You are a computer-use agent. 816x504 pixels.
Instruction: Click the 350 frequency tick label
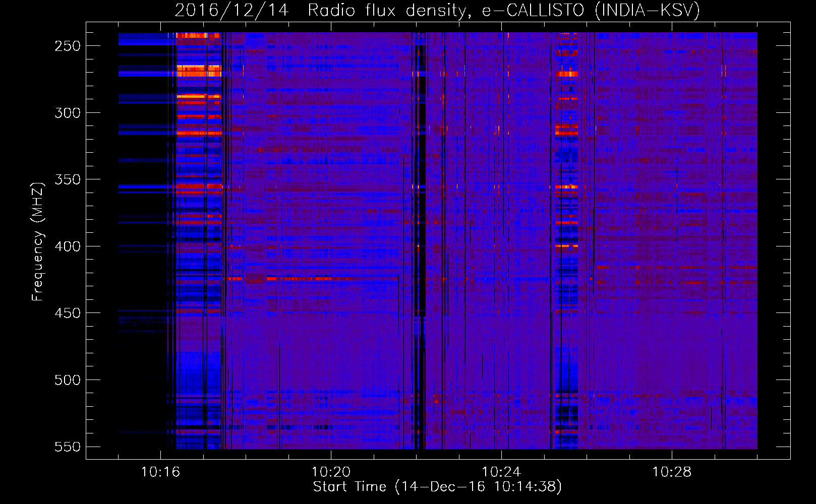68,179
